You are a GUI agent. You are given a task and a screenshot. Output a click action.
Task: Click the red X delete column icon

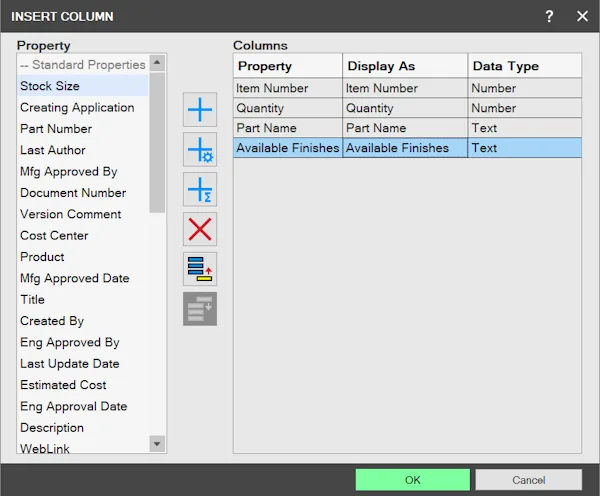pyautogui.click(x=200, y=229)
